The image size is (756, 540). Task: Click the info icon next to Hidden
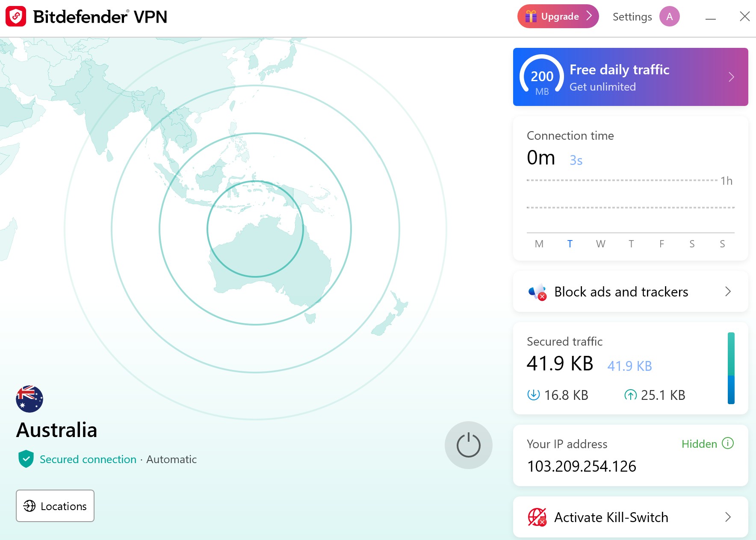[x=727, y=443]
